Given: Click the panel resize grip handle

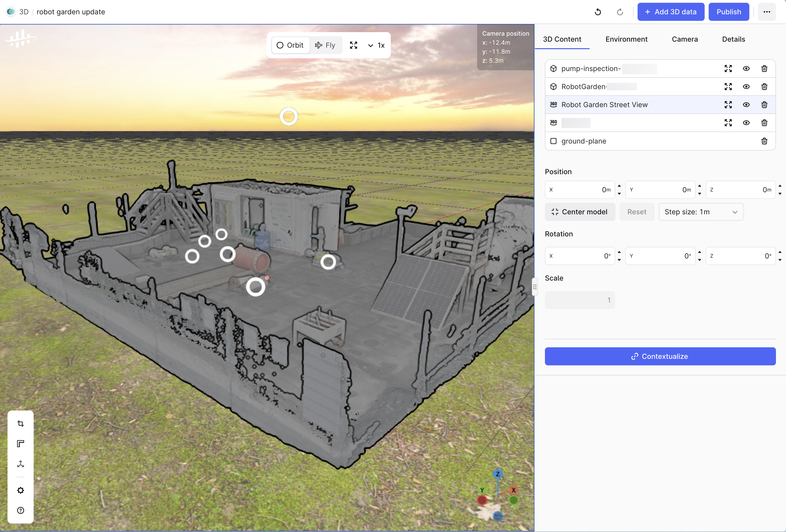Looking at the screenshot, I should (534, 287).
